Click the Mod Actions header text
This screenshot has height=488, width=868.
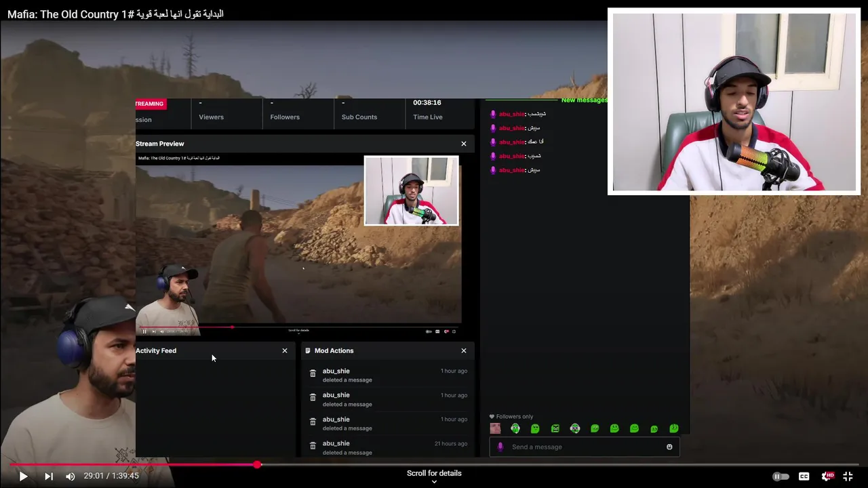(334, 350)
